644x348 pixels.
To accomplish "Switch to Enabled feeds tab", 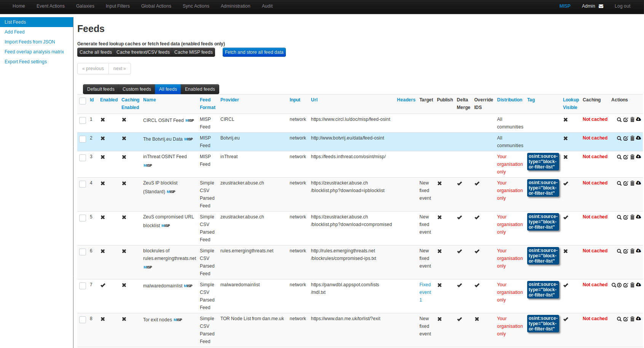I will (x=200, y=89).
